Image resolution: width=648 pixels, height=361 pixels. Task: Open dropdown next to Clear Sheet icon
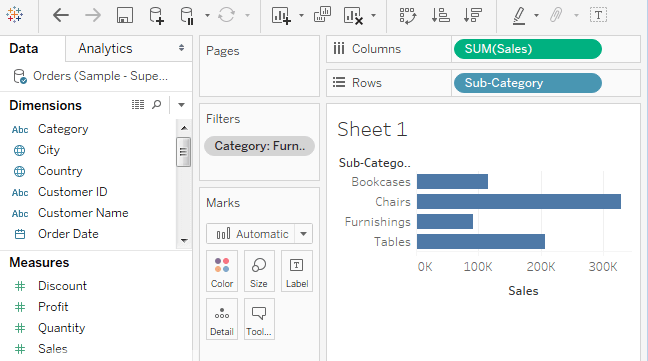[374, 16]
